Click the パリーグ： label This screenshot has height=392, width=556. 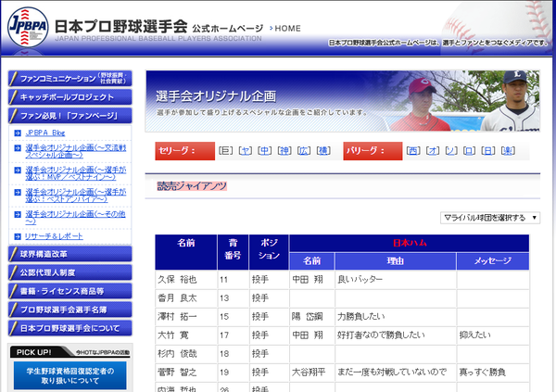[x=373, y=151]
